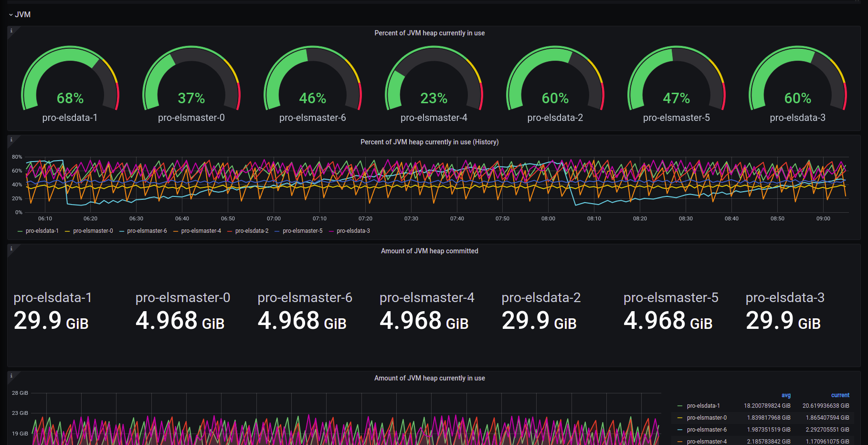The width and height of the screenshot is (868, 445).
Task: Sort legend table by avg column
Action: (x=786, y=395)
